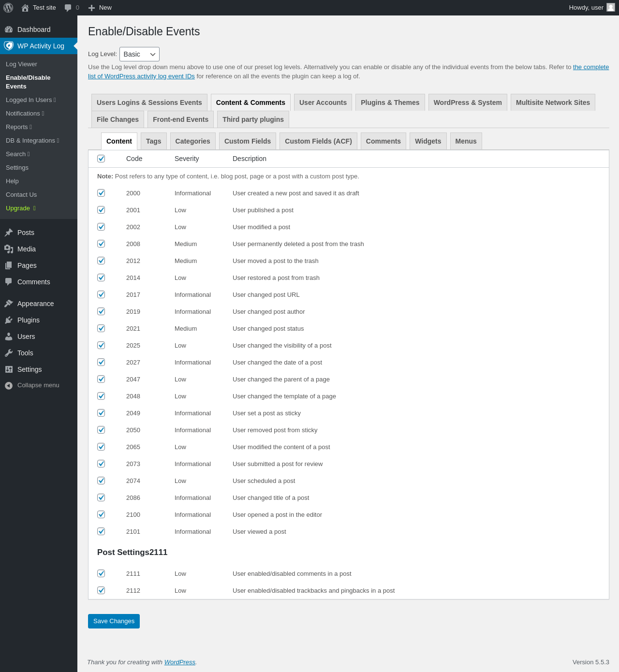Screen dimensions: 619x672
Task: Click the Plugins plug icon in sidebar
Action: (x=9, y=320)
